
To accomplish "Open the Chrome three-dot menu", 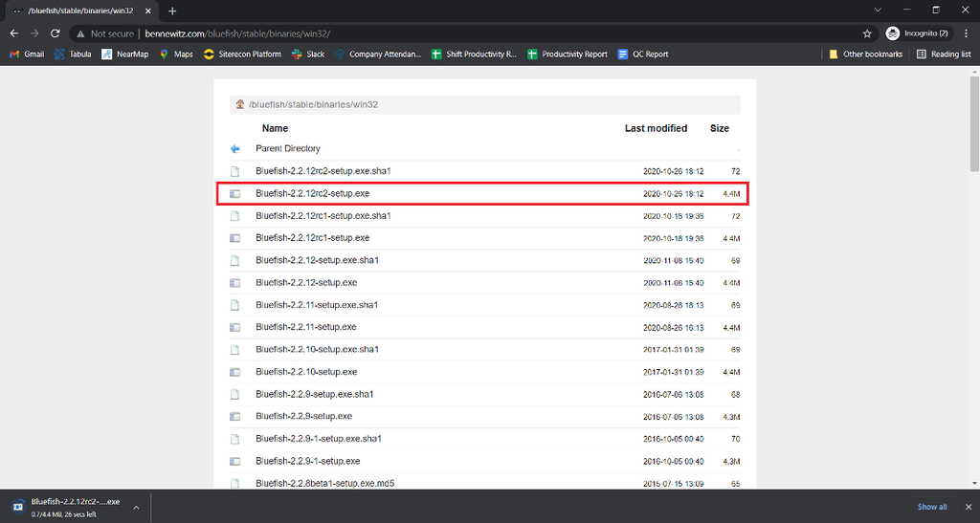I will tap(967, 33).
